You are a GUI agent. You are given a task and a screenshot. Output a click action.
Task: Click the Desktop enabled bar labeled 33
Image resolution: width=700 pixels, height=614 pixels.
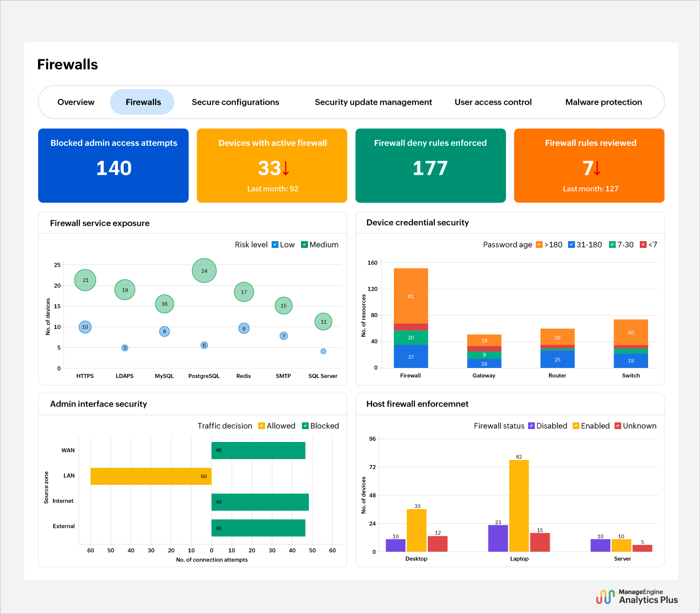click(x=417, y=530)
